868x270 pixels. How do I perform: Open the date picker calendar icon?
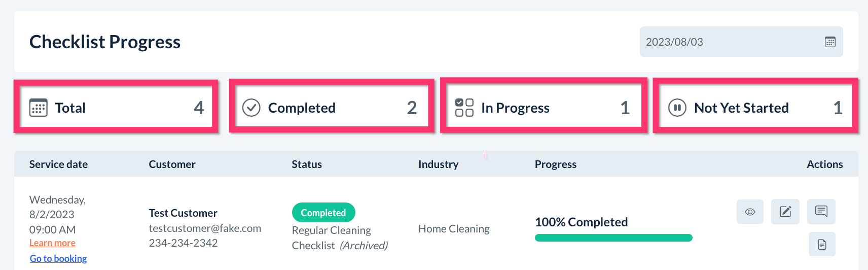pos(830,42)
